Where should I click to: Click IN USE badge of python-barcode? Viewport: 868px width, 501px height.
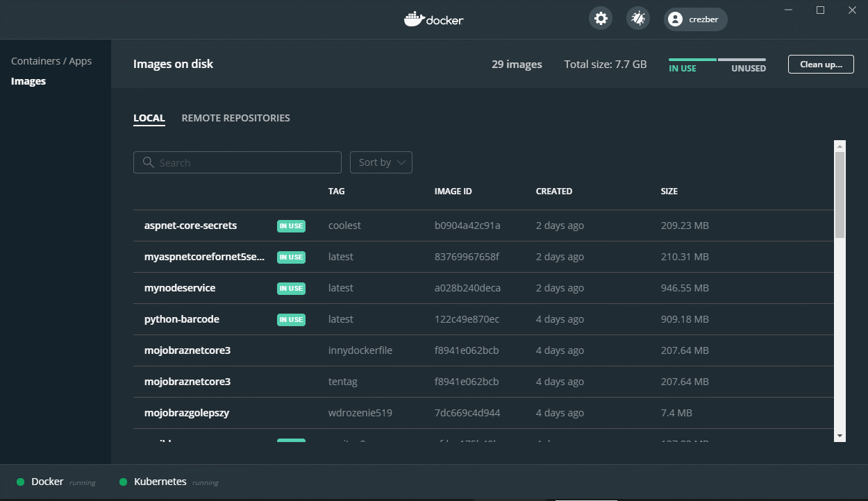[291, 319]
